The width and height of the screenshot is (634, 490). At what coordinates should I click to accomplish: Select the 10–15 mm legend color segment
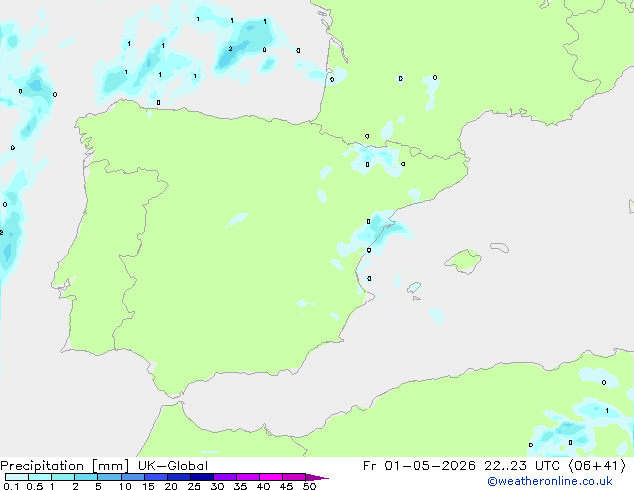point(133,477)
